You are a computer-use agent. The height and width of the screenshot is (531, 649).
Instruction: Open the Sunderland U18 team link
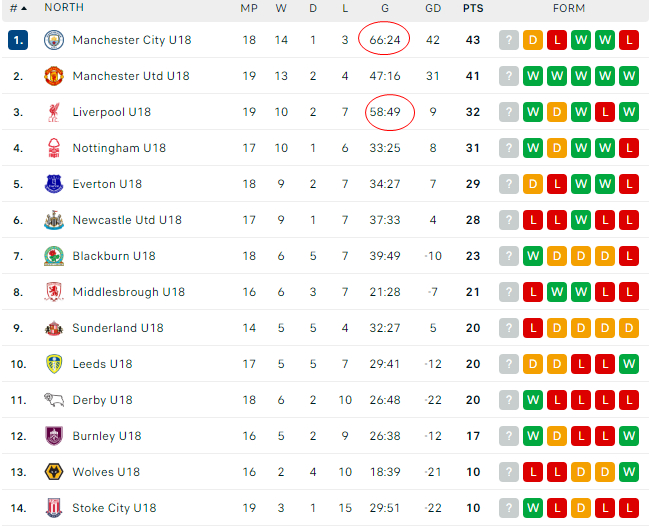point(118,328)
